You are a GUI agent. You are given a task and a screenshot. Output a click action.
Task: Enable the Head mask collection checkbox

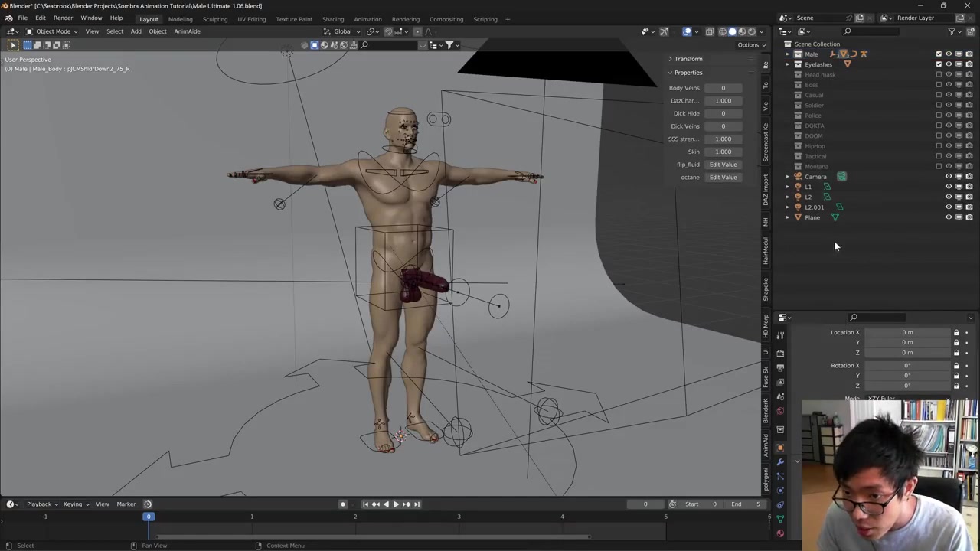coord(939,74)
